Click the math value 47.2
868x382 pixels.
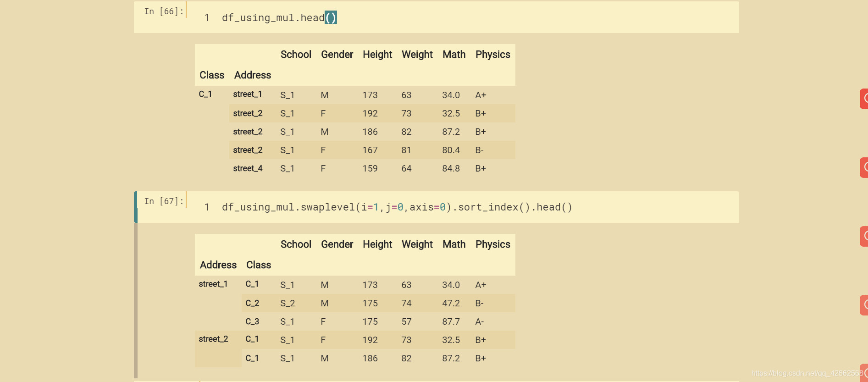[451, 304]
